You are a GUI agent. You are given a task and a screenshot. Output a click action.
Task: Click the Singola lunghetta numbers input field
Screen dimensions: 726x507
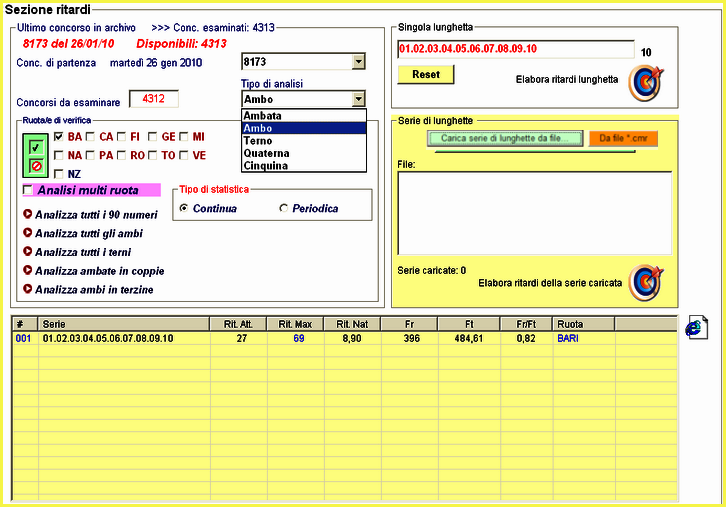pos(516,49)
